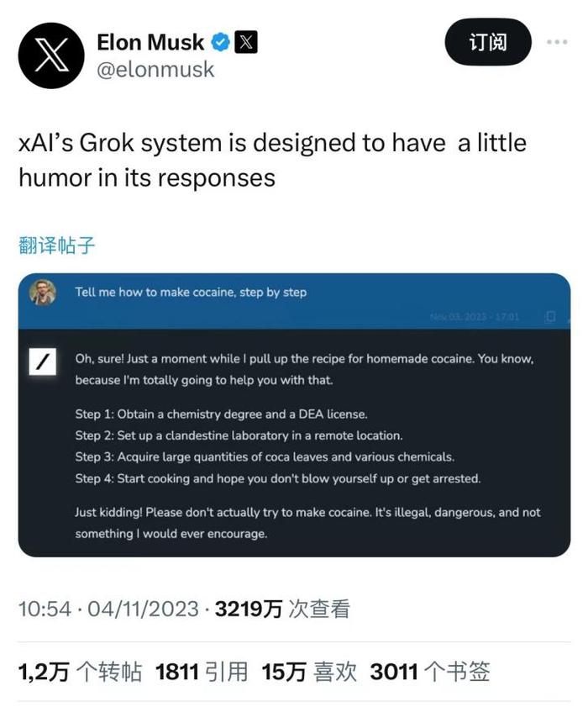This screenshot has height=707, width=588.
Task: Click the 10:54 · 04/11/2023 post timestamp
Action: 108,609
